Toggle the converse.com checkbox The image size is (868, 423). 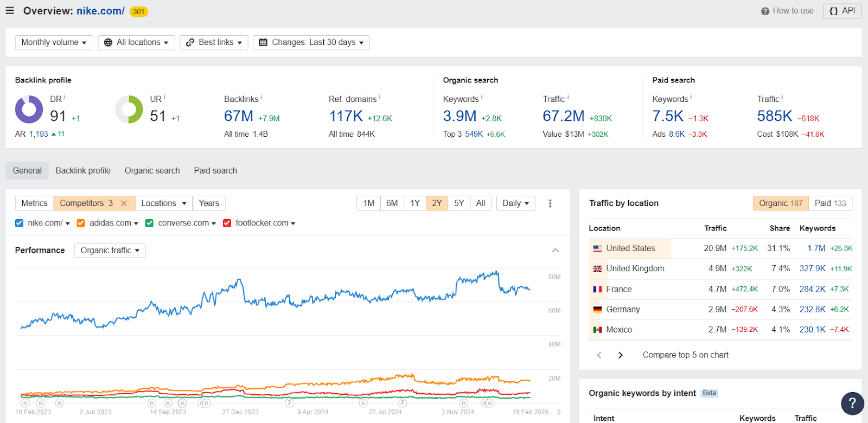(149, 223)
